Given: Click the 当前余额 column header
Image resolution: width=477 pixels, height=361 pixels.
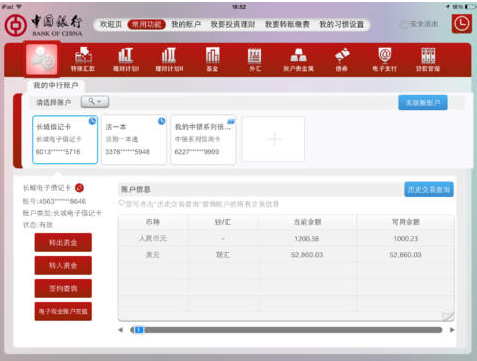Looking at the screenshot, I should point(307,222).
